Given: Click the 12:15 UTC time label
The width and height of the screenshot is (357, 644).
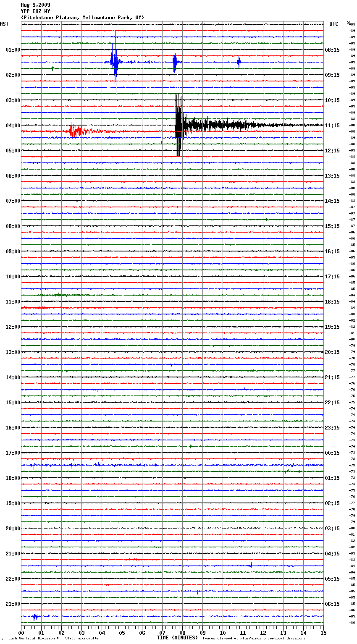Looking at the screenshot, I should [x=332, y=150].
